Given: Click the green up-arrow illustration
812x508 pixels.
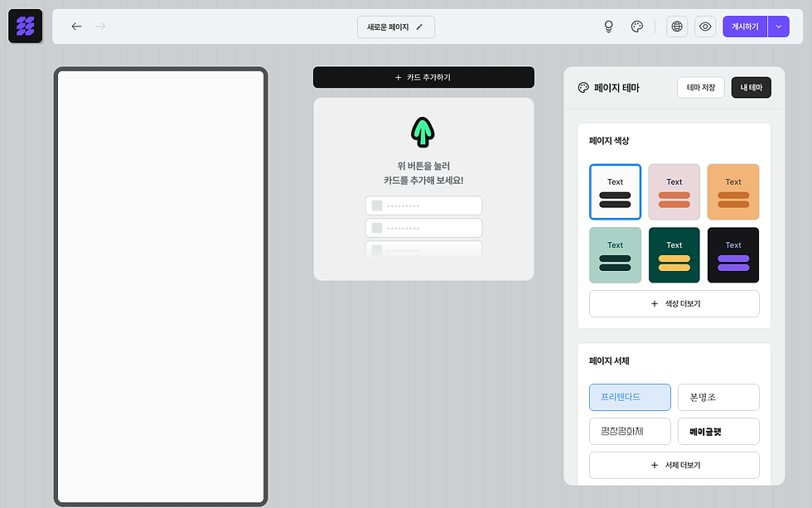Looking at the screenshot, I should pyautogui.click(x=423, y=132).
